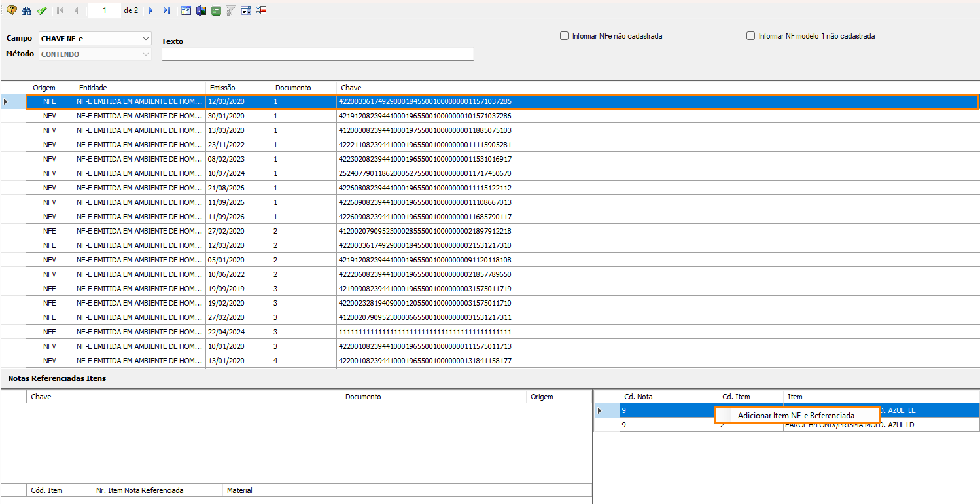
Task: Sort by the Emissão column header
Action: (239, 88)
